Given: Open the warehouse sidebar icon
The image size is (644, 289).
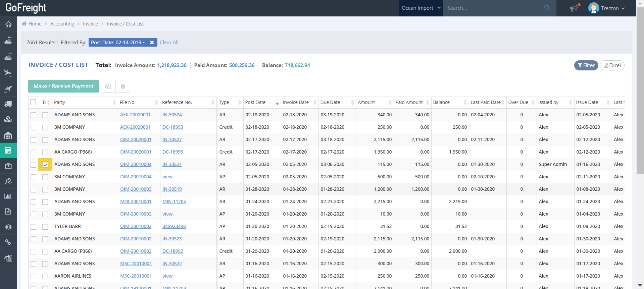Looking at the screenshot, I should click(x=8, y=135).
